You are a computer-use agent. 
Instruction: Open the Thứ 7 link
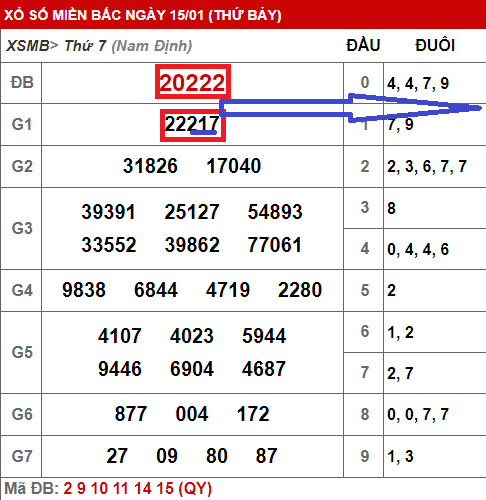pyautogui.click(x=85, y=46)
